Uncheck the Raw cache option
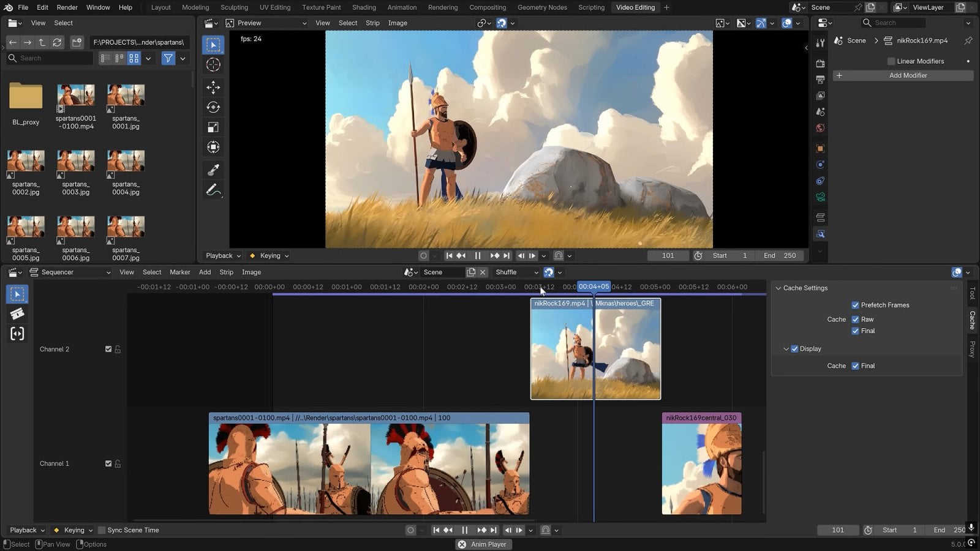This screenshot has width=980, height=551. point(855,320)
